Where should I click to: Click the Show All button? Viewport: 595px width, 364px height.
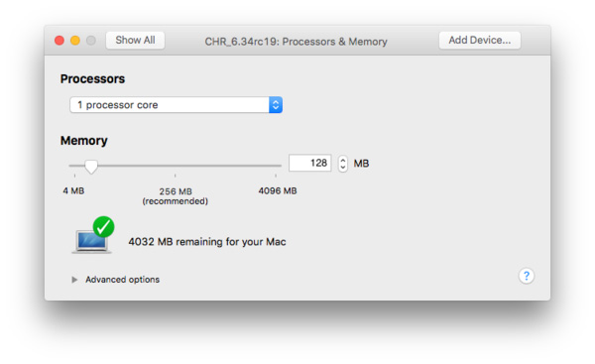135,41
